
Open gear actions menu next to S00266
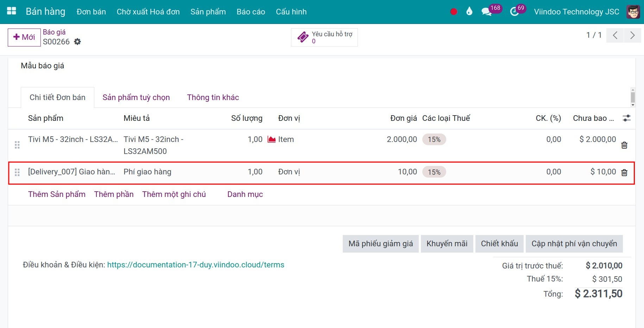click(x=77, y=42)
